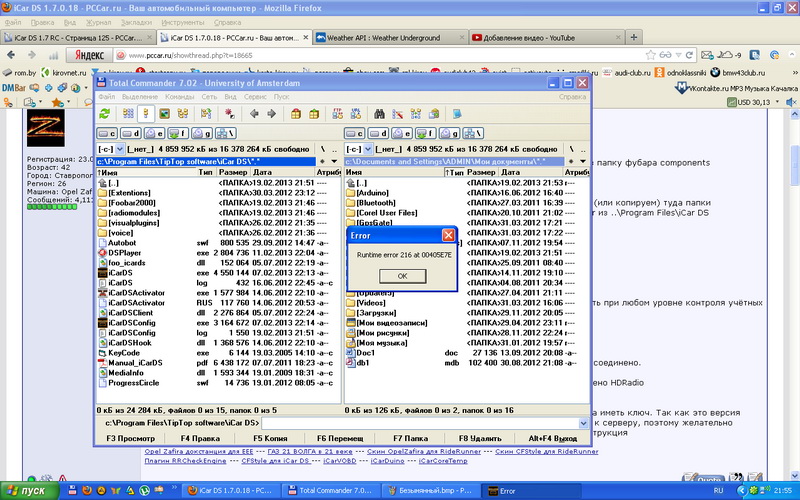This screenshot has height=500, width=800.
Task: Click the Error dialog close X
Action: point(447,235)
